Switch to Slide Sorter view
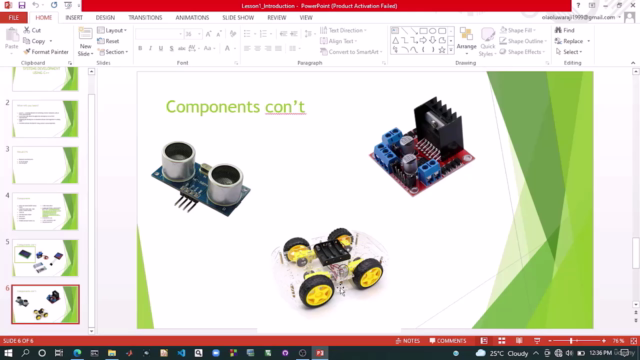Screen dimensions: 640x360 pyautogui.click(x=502, y=341)
